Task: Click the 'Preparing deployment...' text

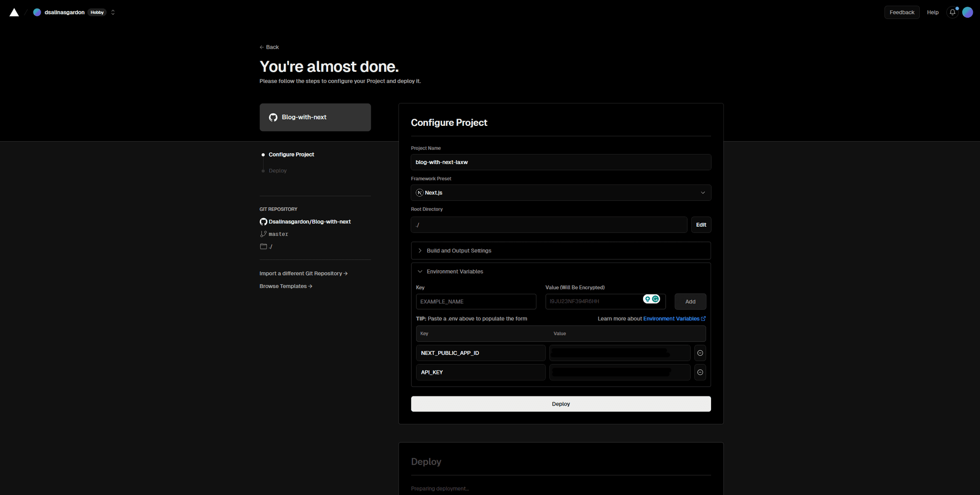Action: pos(440,489)
